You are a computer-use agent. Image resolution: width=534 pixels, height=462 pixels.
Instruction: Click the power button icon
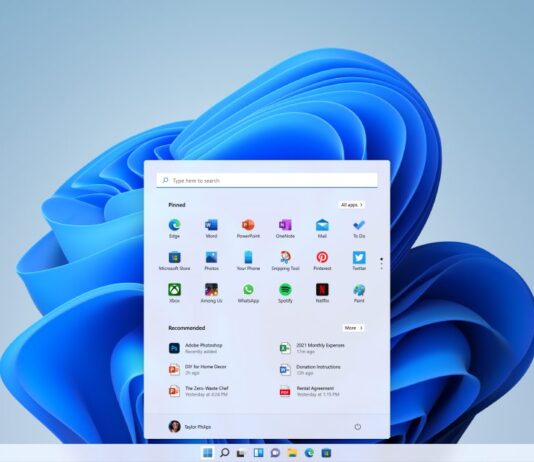pos(358,427)
